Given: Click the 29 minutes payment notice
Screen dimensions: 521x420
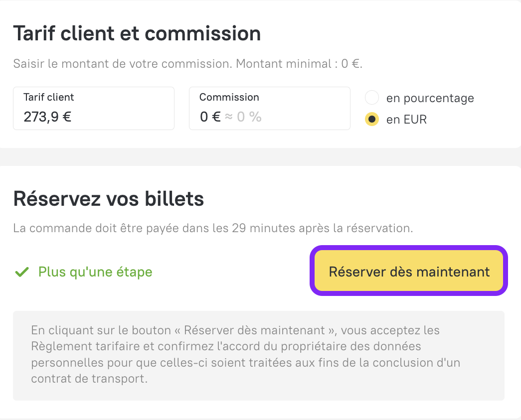Looking at the screenshot, I should click(x=213, y=229).
